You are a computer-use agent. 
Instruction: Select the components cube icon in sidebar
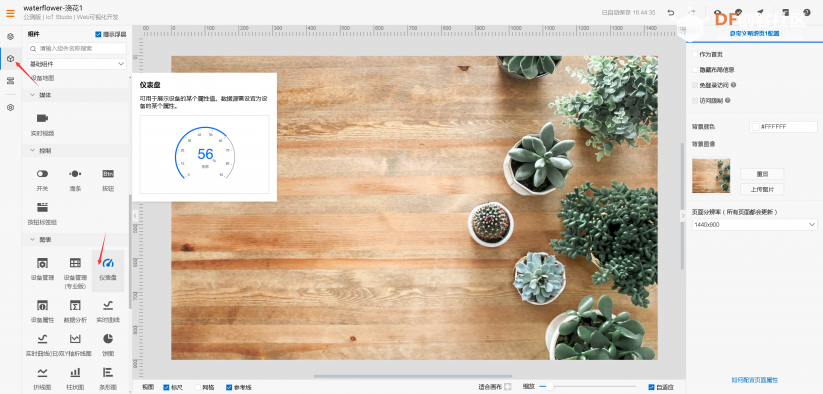(x=10, y=58)
